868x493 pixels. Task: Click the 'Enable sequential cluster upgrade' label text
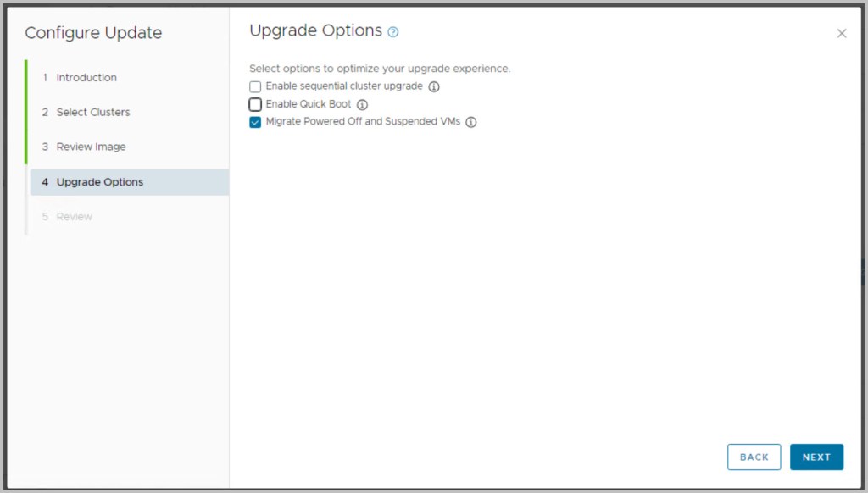click(x=344, y=86)
